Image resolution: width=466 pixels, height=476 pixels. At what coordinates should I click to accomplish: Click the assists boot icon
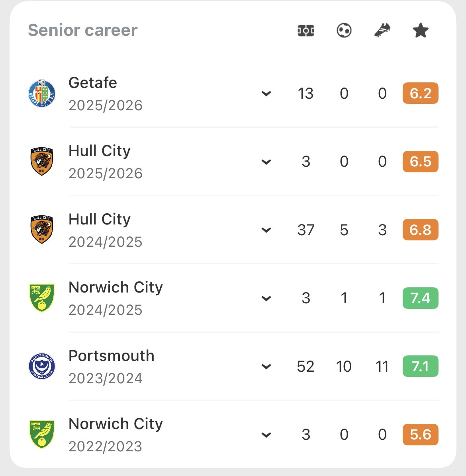tap(382, 30)
